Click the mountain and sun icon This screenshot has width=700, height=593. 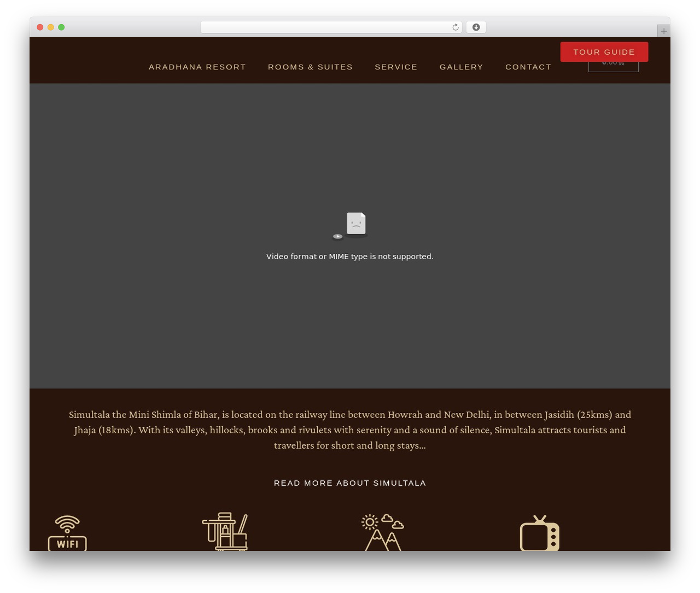click(x=382, y=532)
